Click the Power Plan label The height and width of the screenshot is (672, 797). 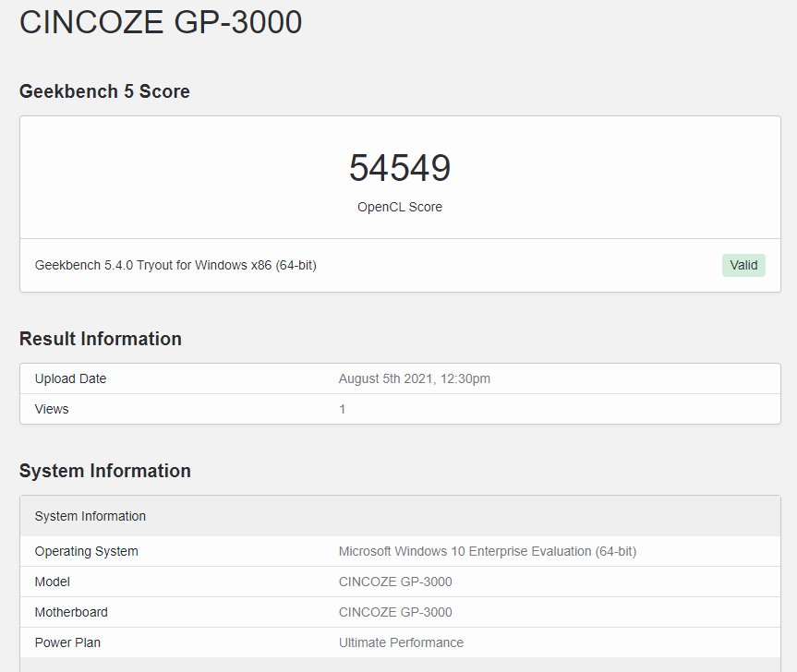tap(67, 643)
